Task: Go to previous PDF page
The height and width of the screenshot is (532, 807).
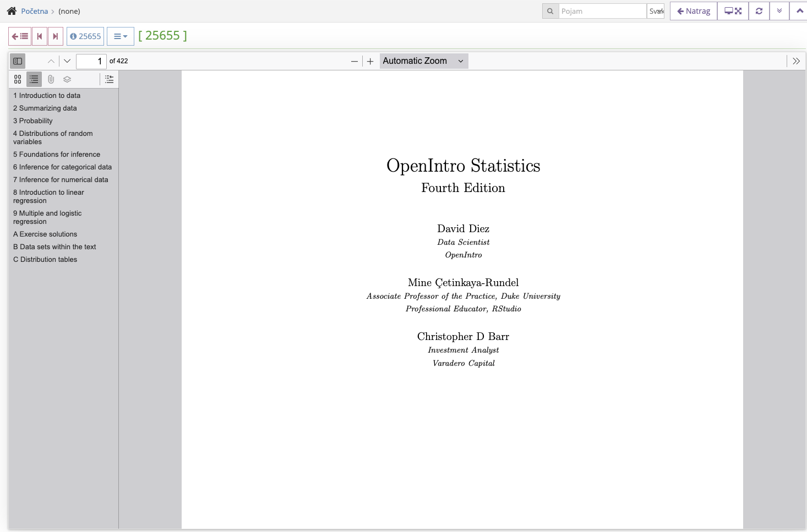Action: pyautogui.click(x=51, y=61)
